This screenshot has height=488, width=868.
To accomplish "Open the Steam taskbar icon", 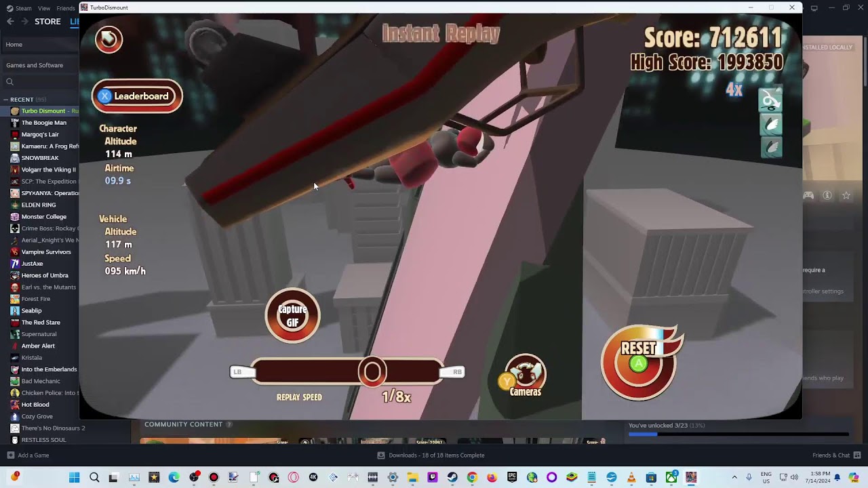I will coord(452,477).
